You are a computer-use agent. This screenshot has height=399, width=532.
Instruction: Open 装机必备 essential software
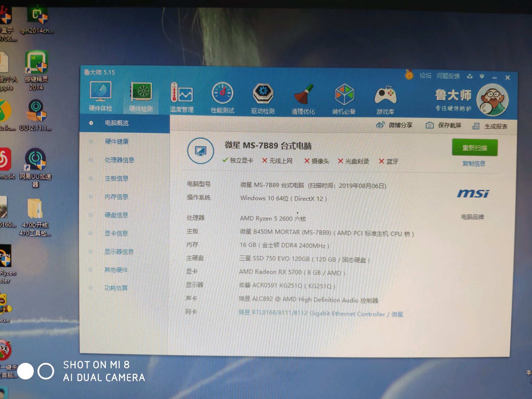point(344,100)
